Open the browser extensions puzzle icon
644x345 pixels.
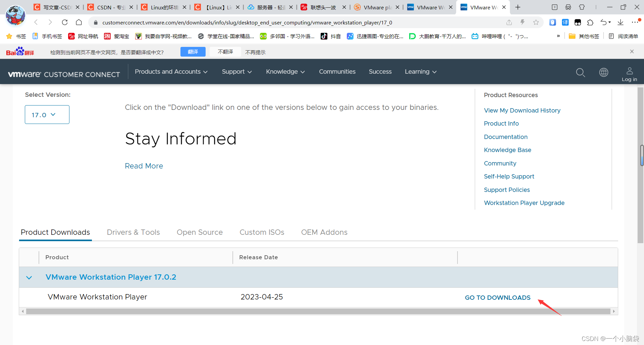pos(590,22)
